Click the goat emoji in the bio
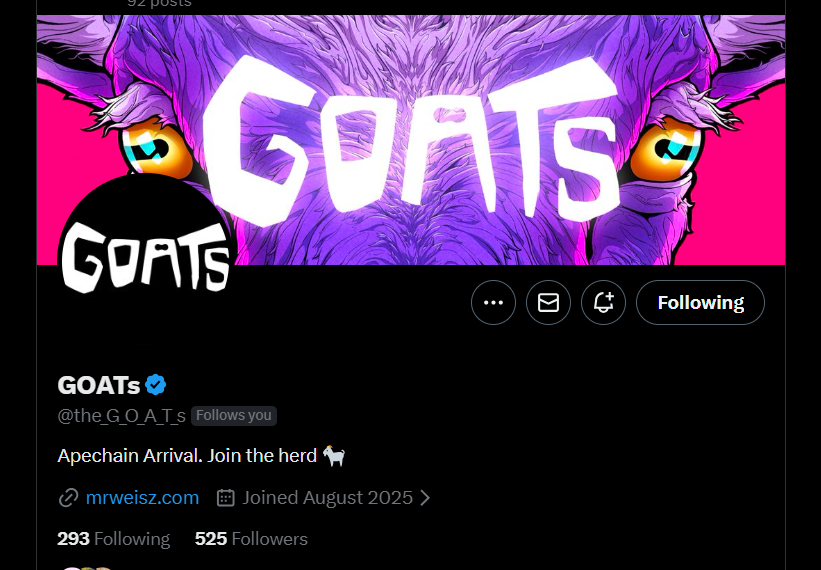 334,456
